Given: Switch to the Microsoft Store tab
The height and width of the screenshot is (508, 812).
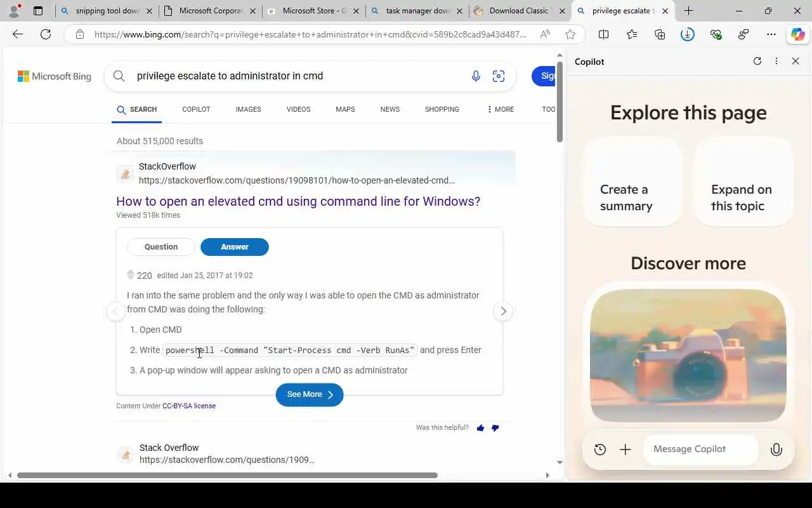Looking at the screenshot, I should 313,11.
